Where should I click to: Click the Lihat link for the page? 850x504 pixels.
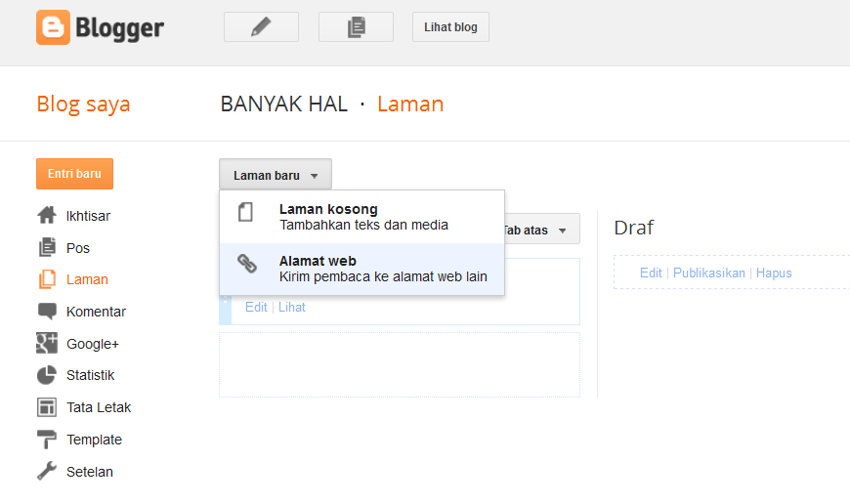point(292,308)
